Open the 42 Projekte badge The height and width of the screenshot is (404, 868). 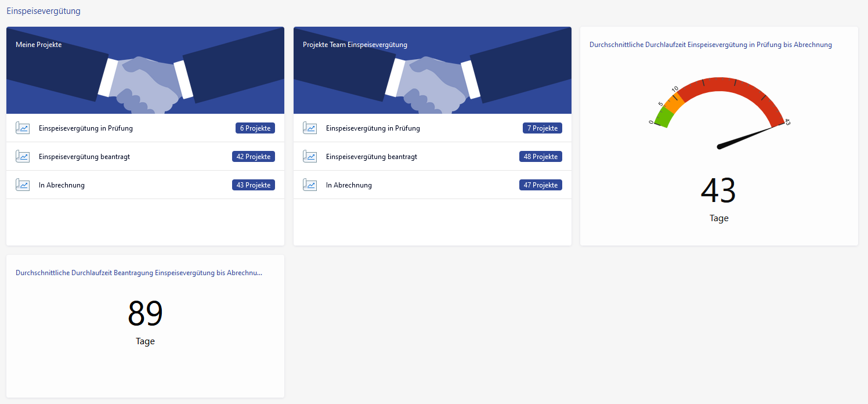coord(253,157)
